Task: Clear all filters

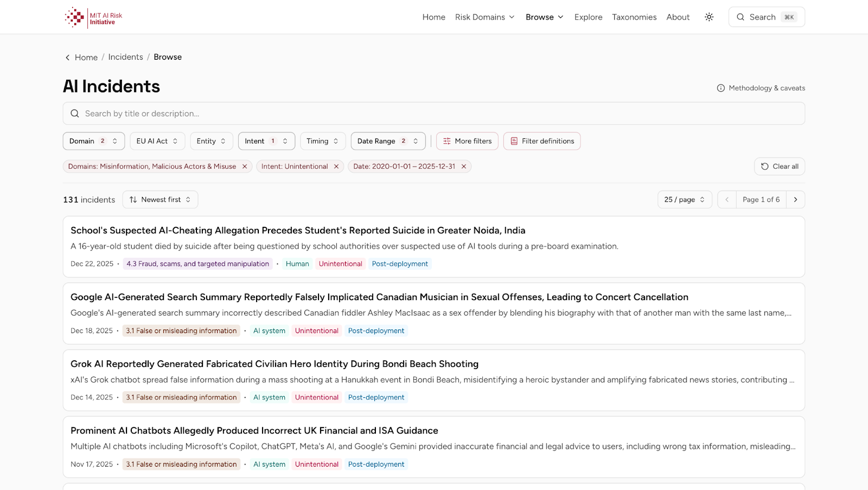Action: [780, 167]
